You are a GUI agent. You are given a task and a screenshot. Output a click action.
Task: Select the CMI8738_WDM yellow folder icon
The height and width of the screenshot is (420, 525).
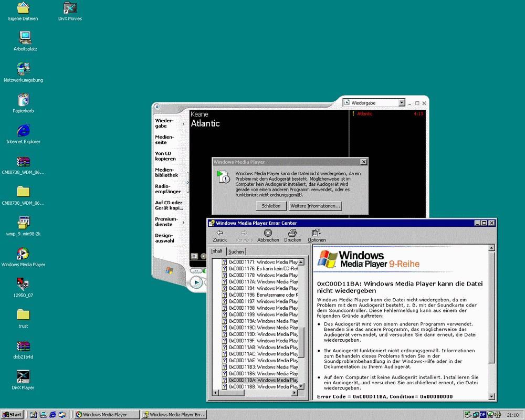pos(23,196)
